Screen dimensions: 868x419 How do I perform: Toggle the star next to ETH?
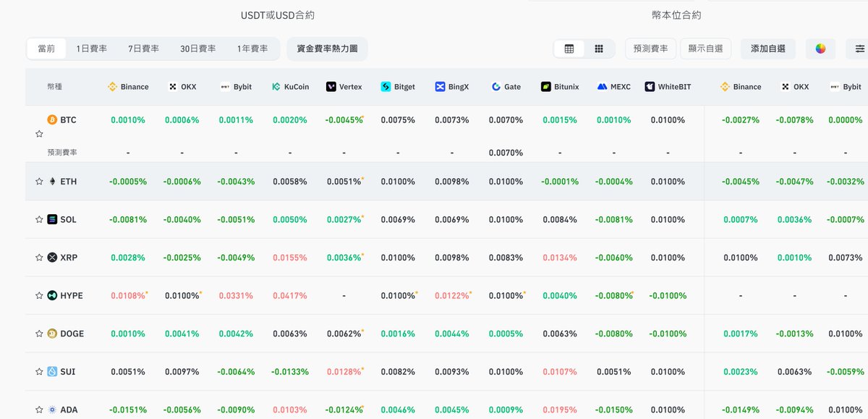coord(39,182)
